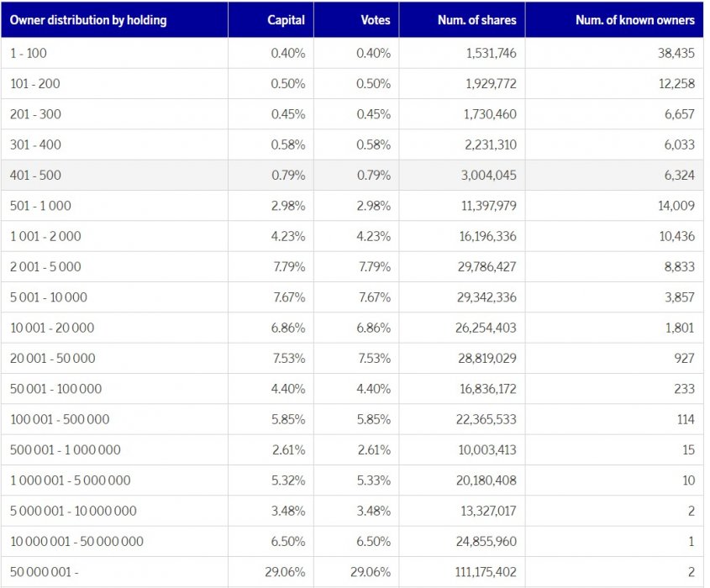The height and width of the screenshot is (588, 710).
Task: Select the '100 001 - 500 000' row label
Action: pyautogui.click(x=60, y=419)
